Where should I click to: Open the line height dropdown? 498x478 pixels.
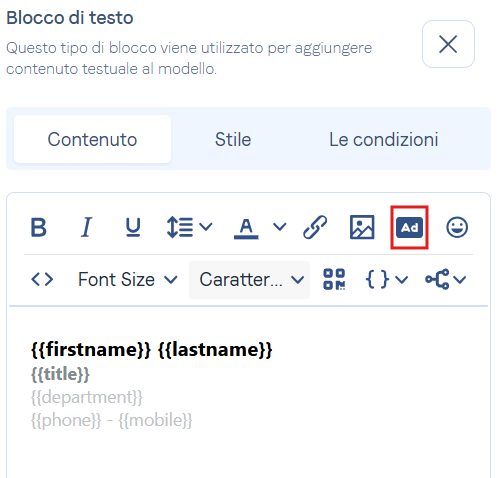(x=189, y=228)
